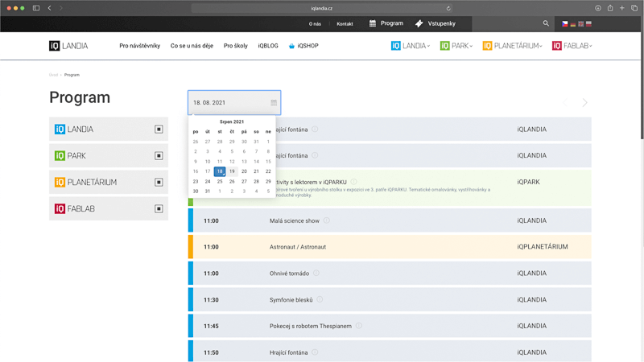Toggle the LANDIA filter checkbox
This screenshot has width=644, height=362.
point(159,130)
